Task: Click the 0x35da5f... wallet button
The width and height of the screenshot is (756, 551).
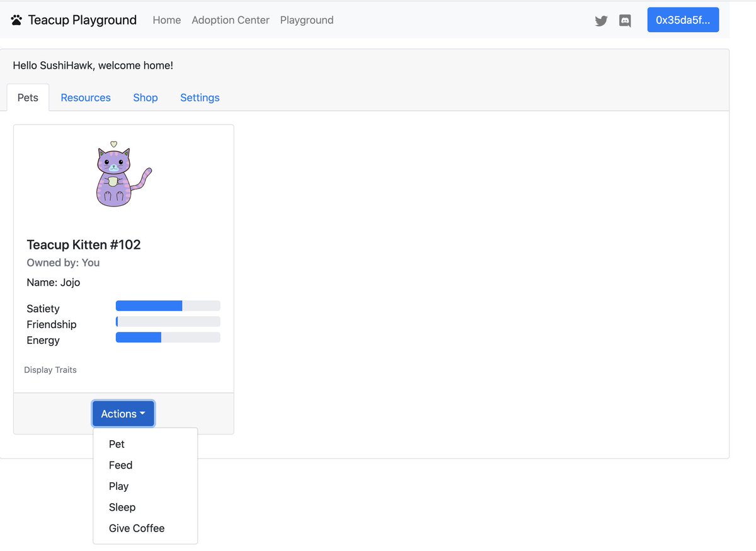Action: tap(683, 20)
